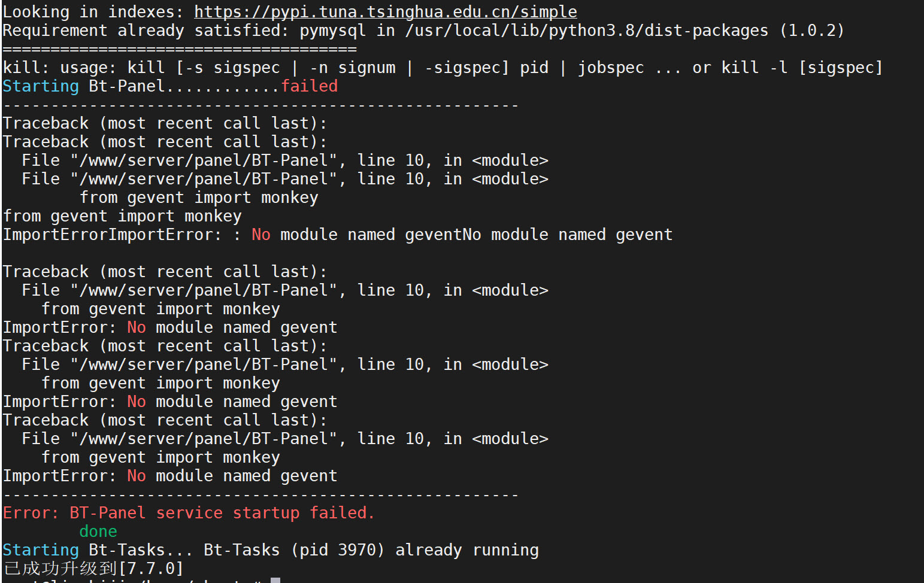Image resolution: width=924 pixels, height=583 pixels.
Task: Click the dashed separator above the Error line
Action: pyautogui.click(x=260, y=495)
